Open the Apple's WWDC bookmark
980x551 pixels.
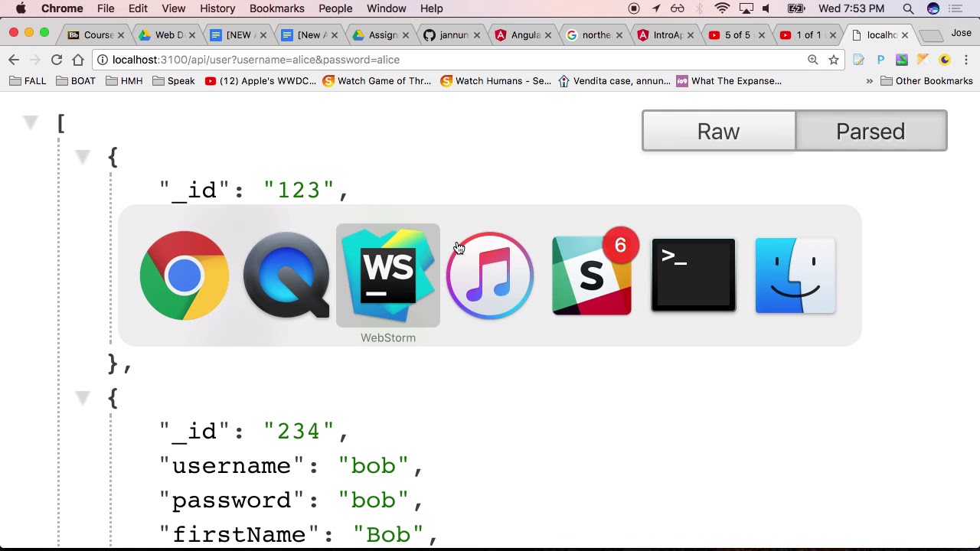(260, 81)
